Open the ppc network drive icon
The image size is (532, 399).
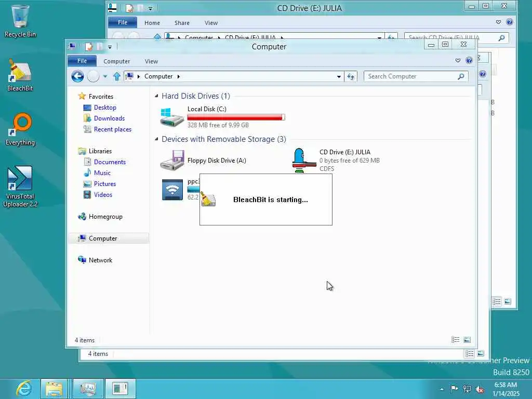172,190
